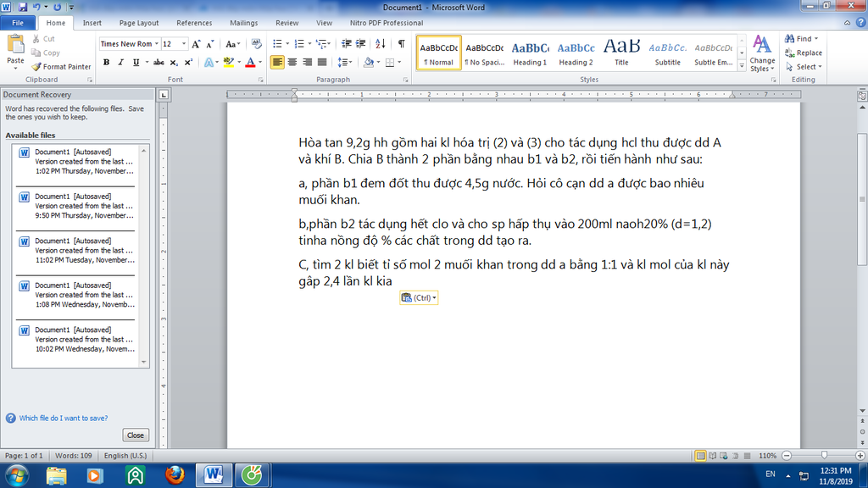This screenshot has width=868, height=488.
Task: Zoom in with plus button
Action: 860,456
